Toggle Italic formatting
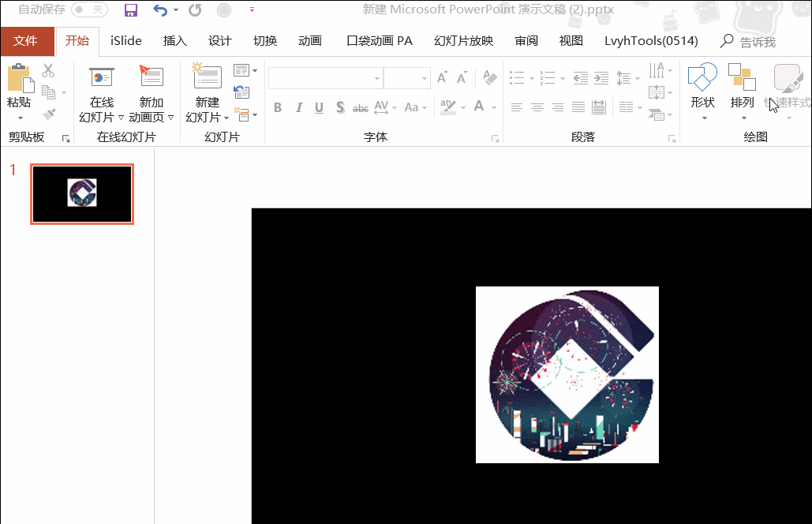812x524 pixels. tap(298, 108)
